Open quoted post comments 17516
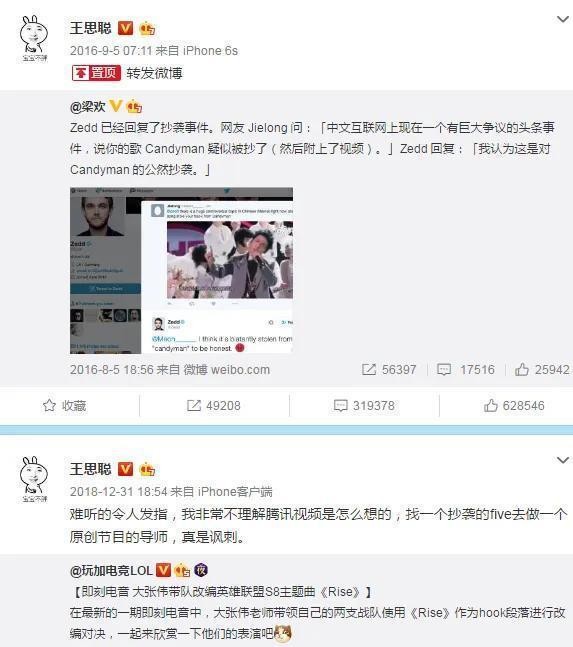 coord(466,369)
